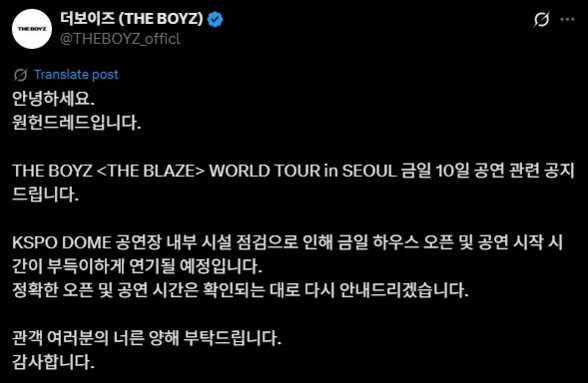This screenshot has width=588, height=383.
Task: Visit the @THEBOYZ_officl handle link
Action: [x=120, y=39]
